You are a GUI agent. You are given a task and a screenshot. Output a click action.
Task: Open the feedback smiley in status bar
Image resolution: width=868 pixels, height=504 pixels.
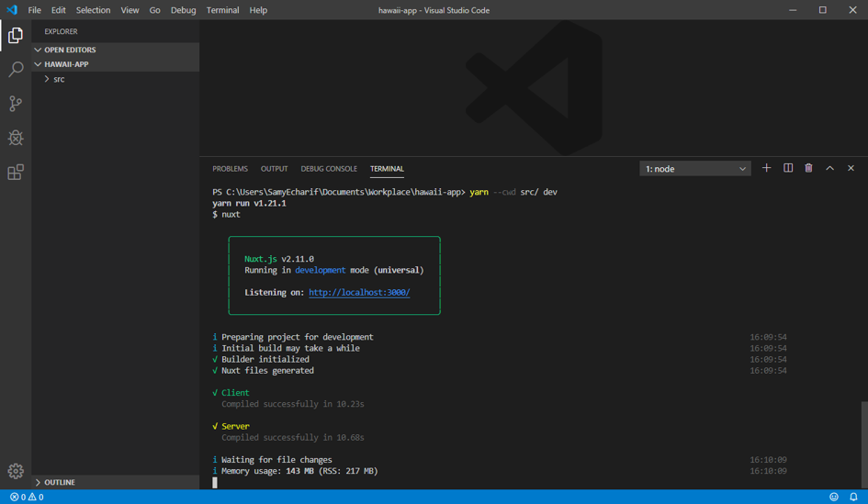834,497
